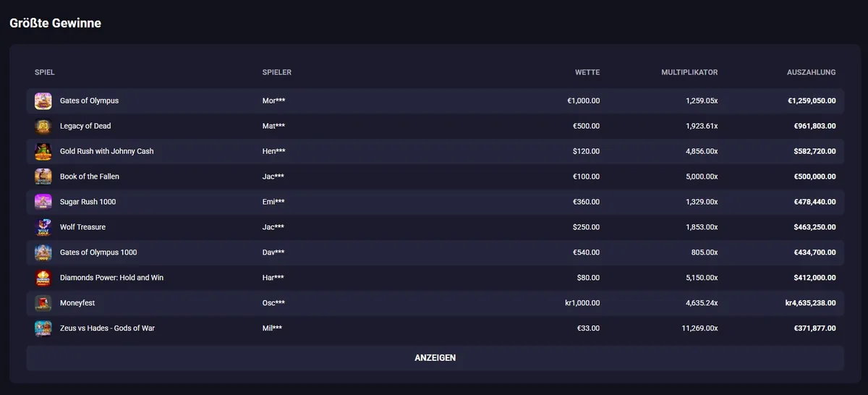Click the Sugar Rush 1000 game icon

click(43, 202)
